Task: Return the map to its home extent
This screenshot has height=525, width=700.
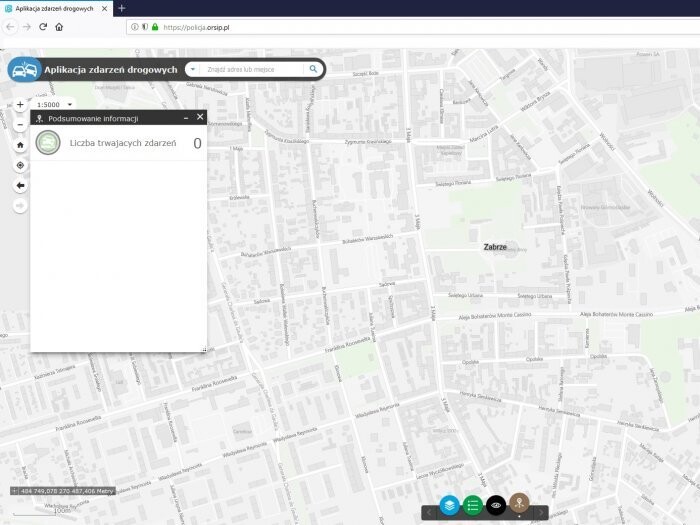Action: click(x=20, y=144)
